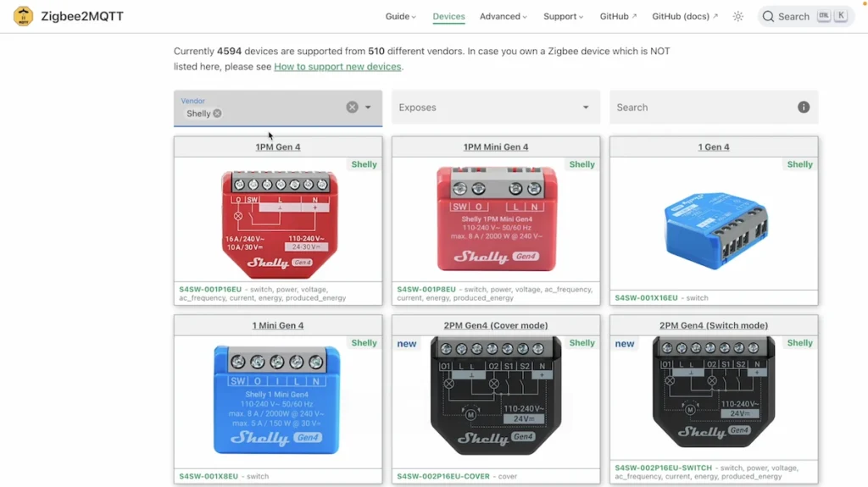Select the Devices tab
This screenshot has width=868, height=487.
[448, 16]
